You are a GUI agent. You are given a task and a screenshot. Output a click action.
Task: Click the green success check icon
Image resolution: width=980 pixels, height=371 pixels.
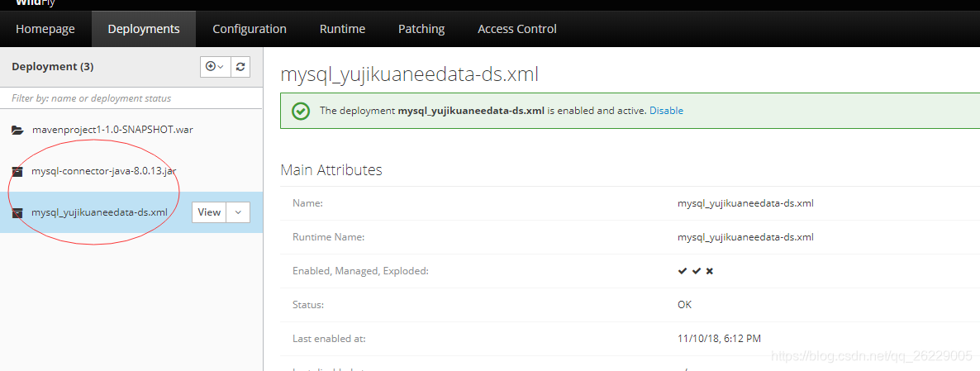pyautogui.click(x=301, y=112)
